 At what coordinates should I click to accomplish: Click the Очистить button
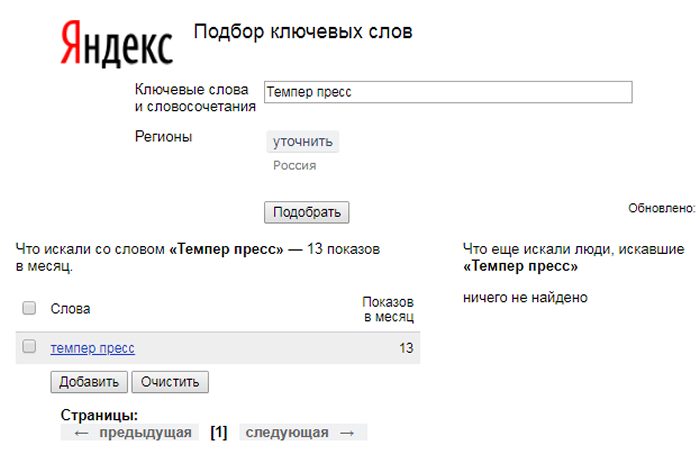click(170, 382)
